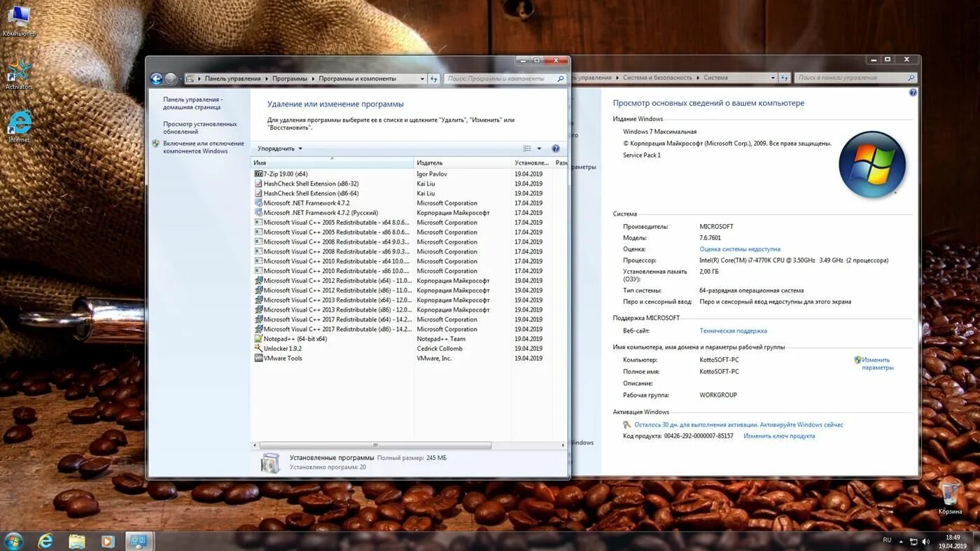Click the volume icon in system tray
This screenshot has height=551, width=980.
coord(927,541)
